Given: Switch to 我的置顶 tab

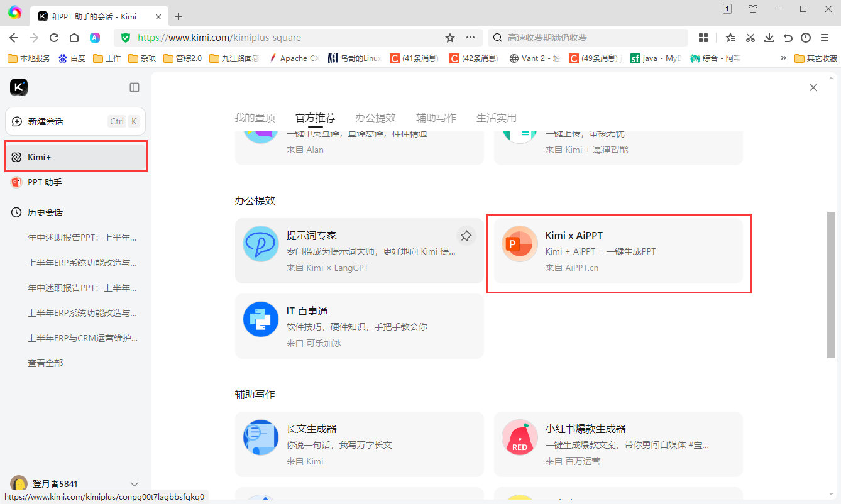Looking at the screenshot, I should tap(255, 118).
